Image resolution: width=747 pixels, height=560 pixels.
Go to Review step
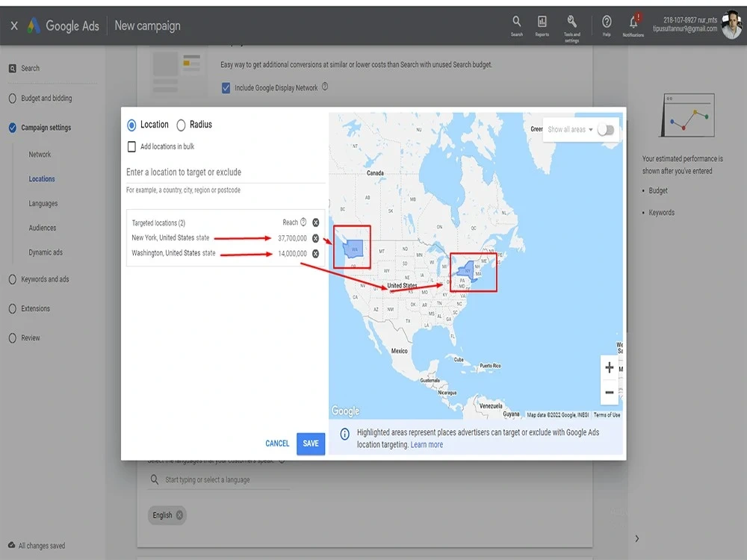(30, 338)
